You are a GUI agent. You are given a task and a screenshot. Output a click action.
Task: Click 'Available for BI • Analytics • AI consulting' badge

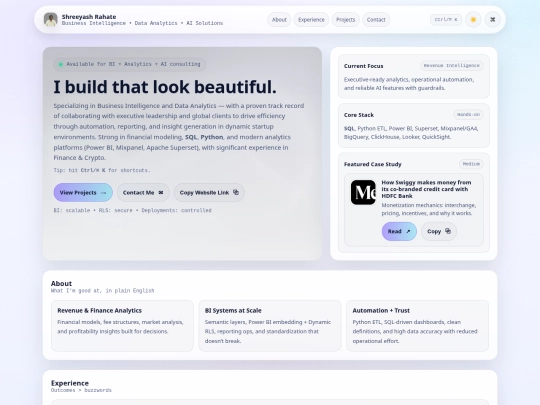point(129,64)
